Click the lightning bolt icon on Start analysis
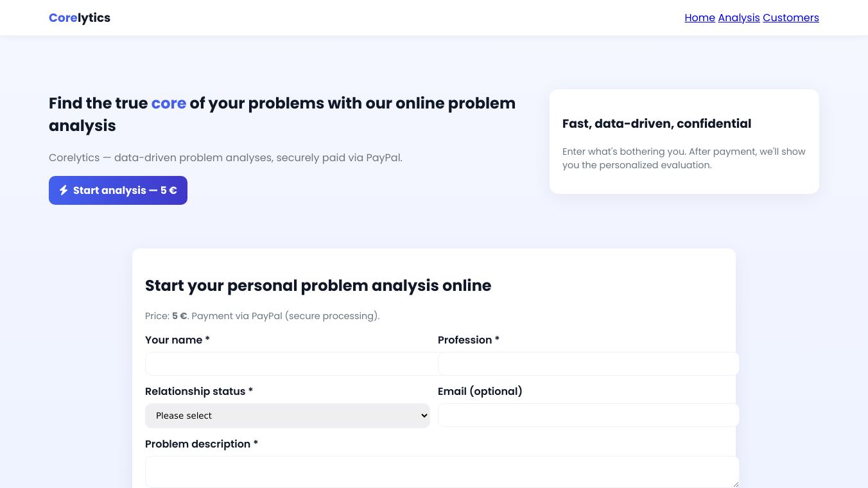This screenshot has width=868, height=488. (x=64, y=190)
